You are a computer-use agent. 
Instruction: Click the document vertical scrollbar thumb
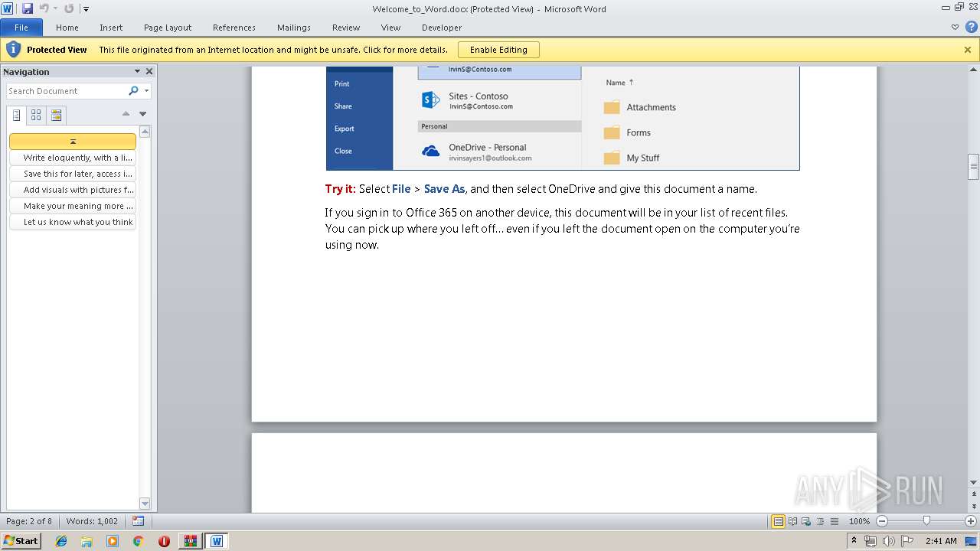(974, 167)
